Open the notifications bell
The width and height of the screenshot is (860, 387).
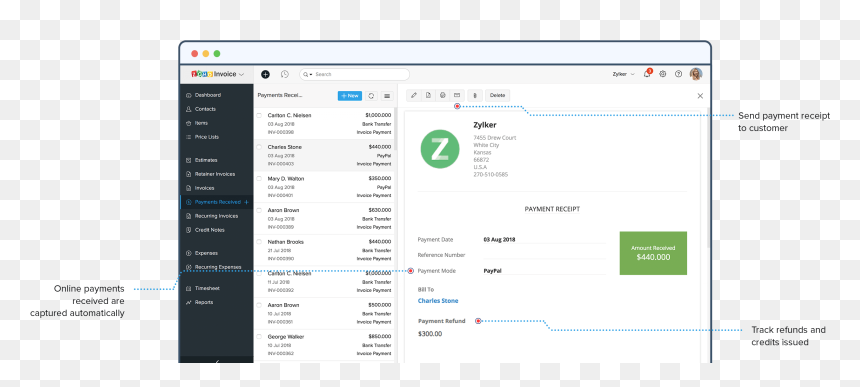point(647,74)
